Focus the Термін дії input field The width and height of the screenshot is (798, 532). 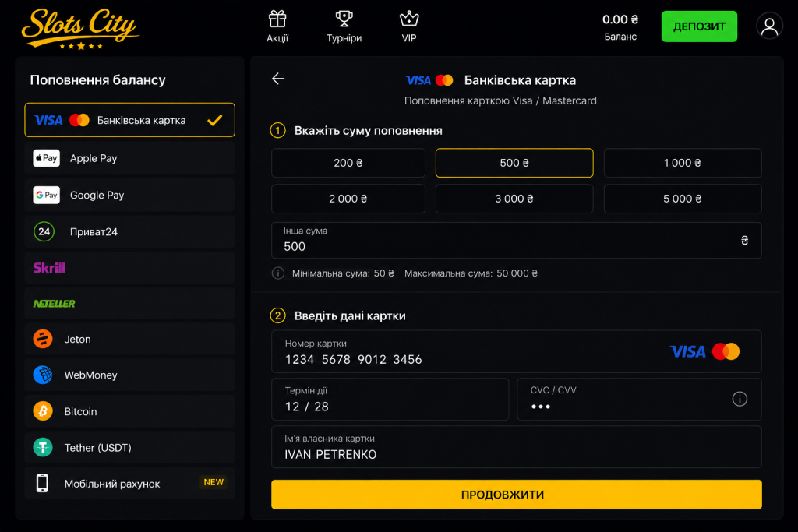(390, 400)
